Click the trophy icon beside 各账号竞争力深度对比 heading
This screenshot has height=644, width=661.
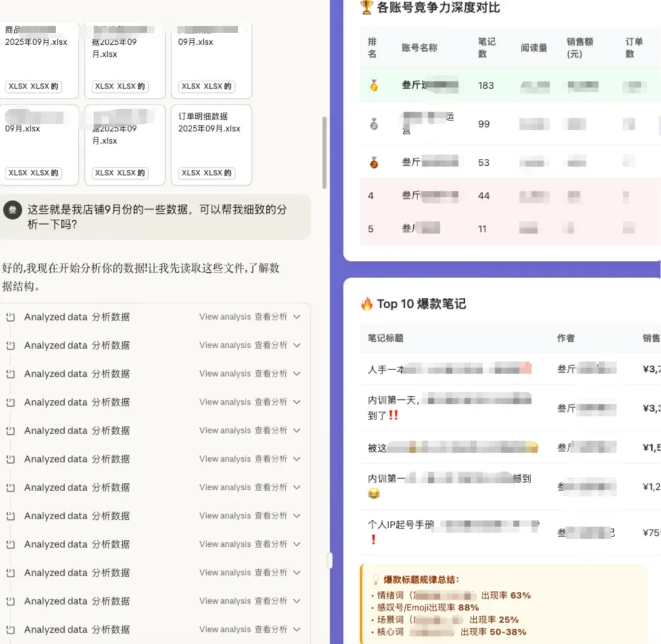(x=368, y=8)
